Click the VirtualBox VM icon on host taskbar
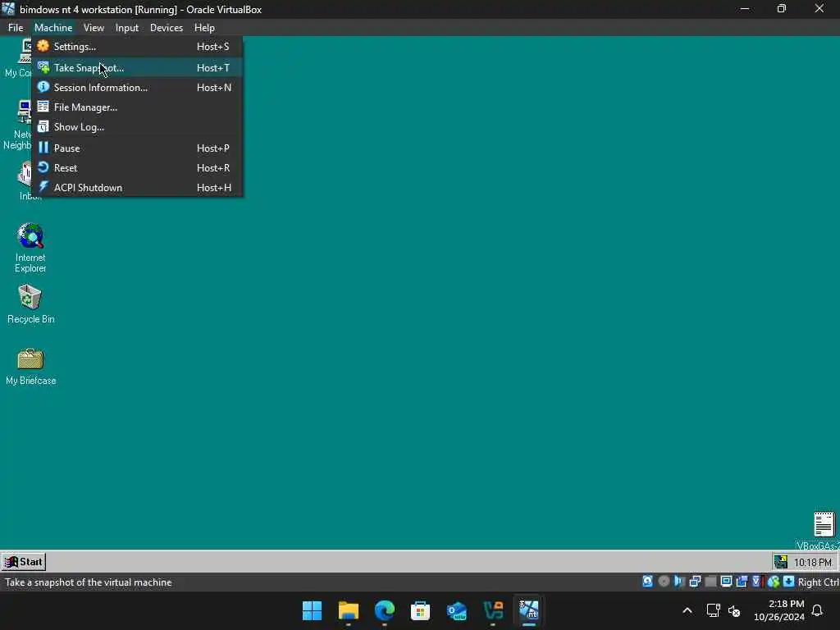 pyautogui.click(x=529, y=610)
